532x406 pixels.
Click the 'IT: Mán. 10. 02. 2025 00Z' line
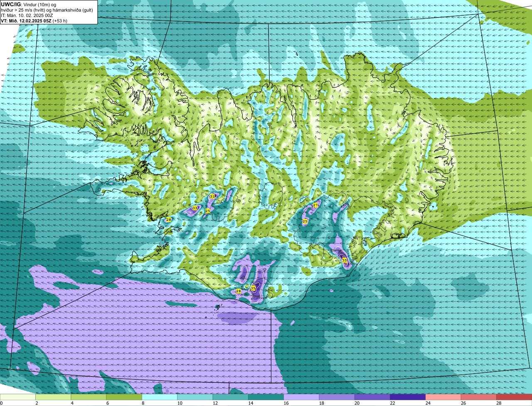[x=27, y=15]
